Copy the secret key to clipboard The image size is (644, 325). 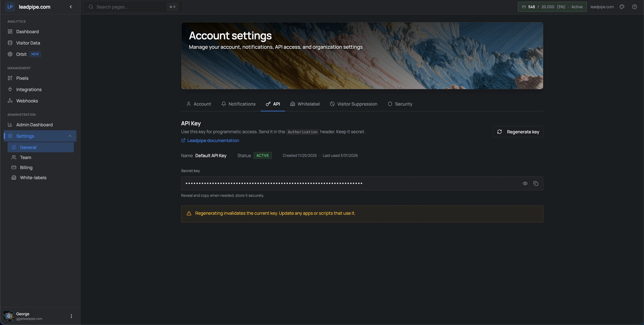(536, 183)
